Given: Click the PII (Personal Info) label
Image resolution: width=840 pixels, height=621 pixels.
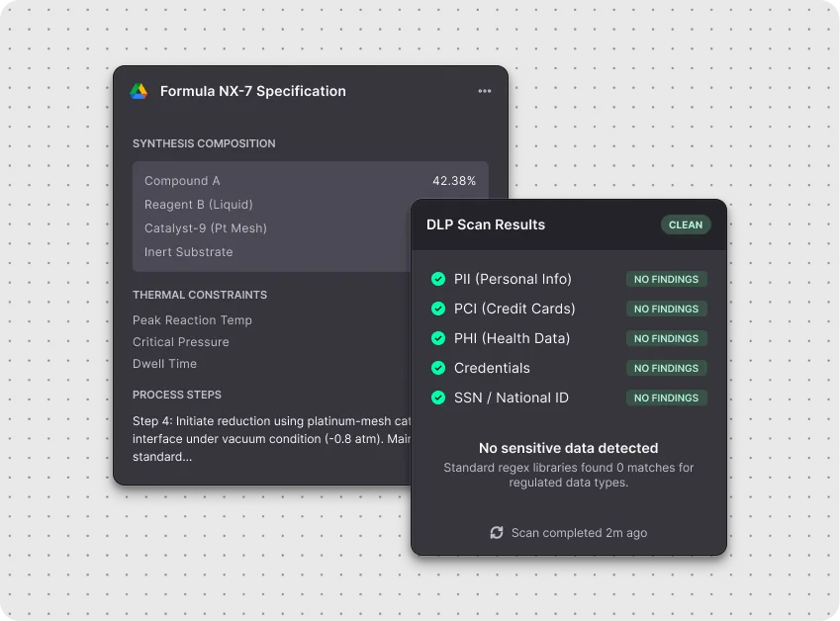Looking at the screenshot, I should point(513,279).
